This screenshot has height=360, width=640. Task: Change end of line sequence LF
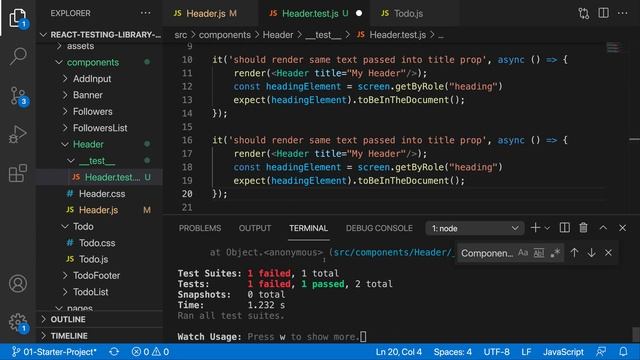[526, 351]
